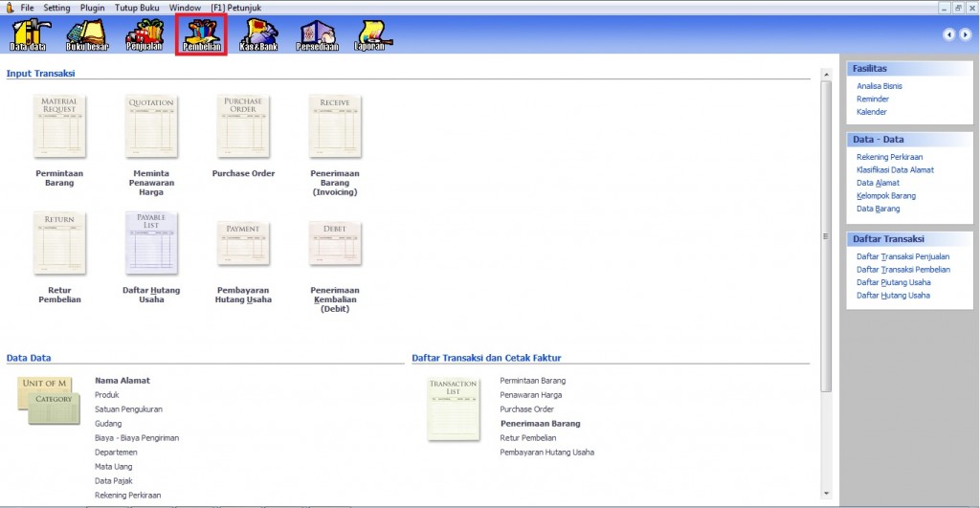Open Satuan Pengukuran data link
The height and width of the screenshot is (508, 980).
tap(128, 409)
